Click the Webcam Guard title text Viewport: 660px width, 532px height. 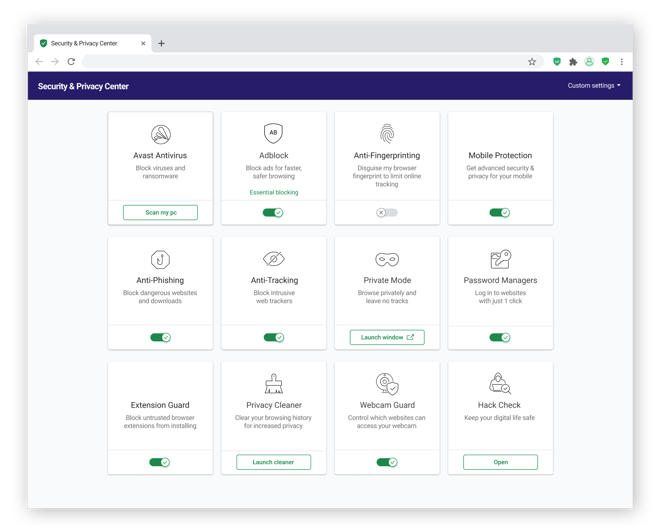[x=387, y=405]
